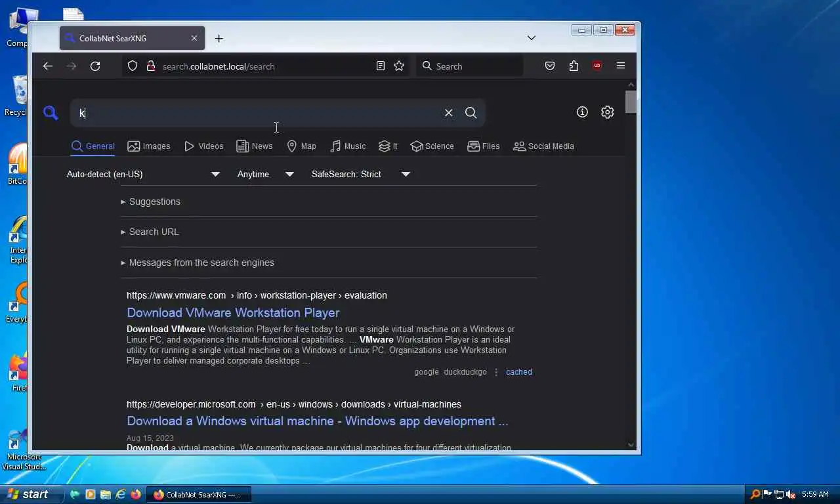Open Download VMware Workstation Player result

pyautogui.click(x=233, y=313)
